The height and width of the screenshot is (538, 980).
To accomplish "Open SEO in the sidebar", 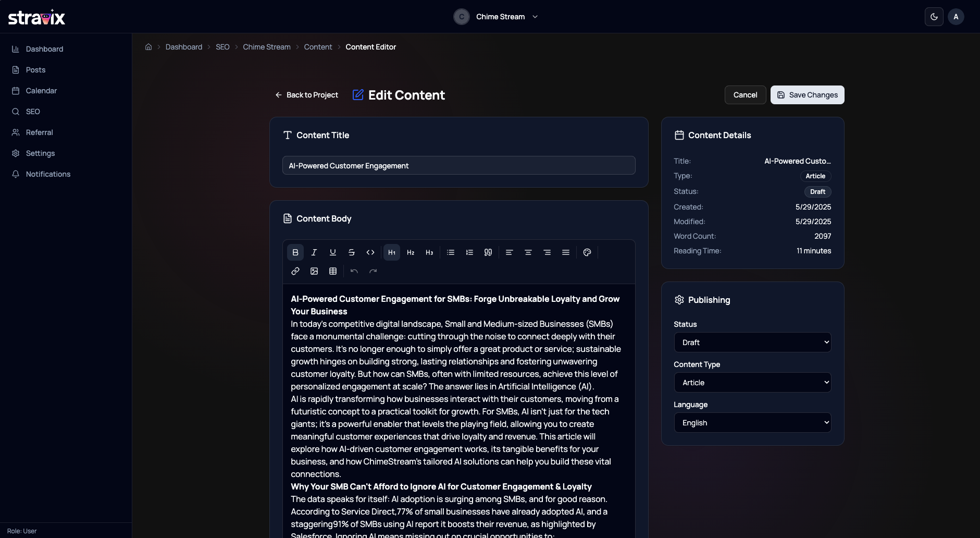I will click(66, 112).
